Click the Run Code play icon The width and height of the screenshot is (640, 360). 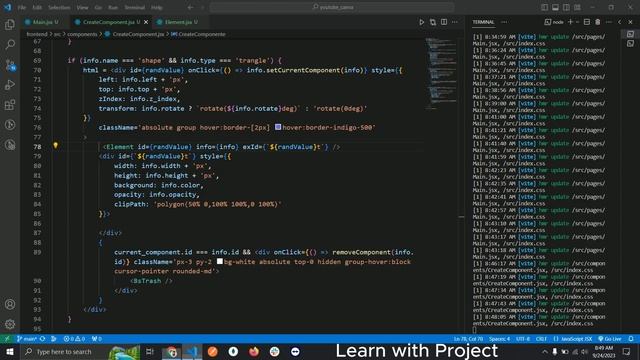pos(422,22)
